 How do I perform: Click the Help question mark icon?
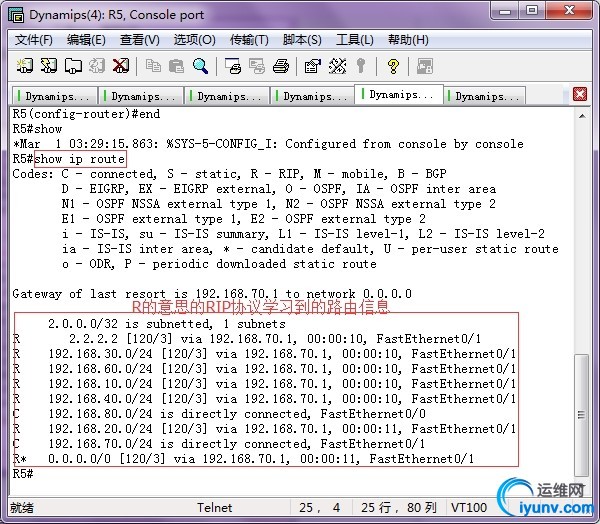(x=393, y=66)
